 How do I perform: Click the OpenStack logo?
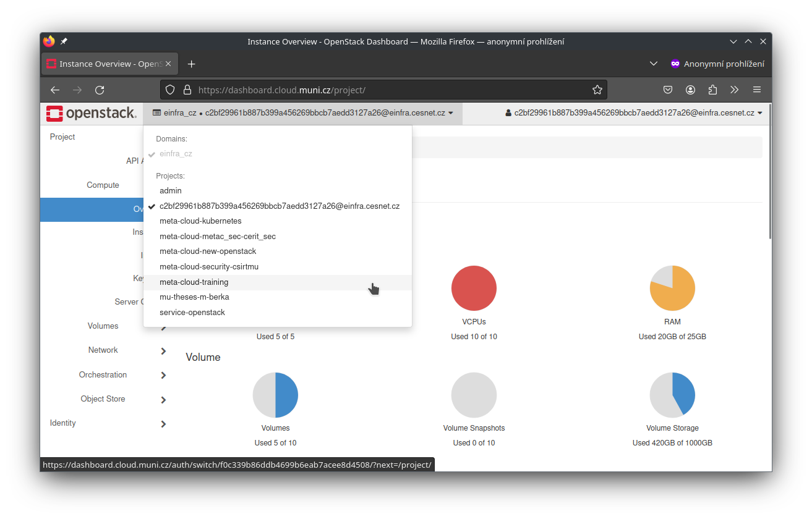coord(91,113)
